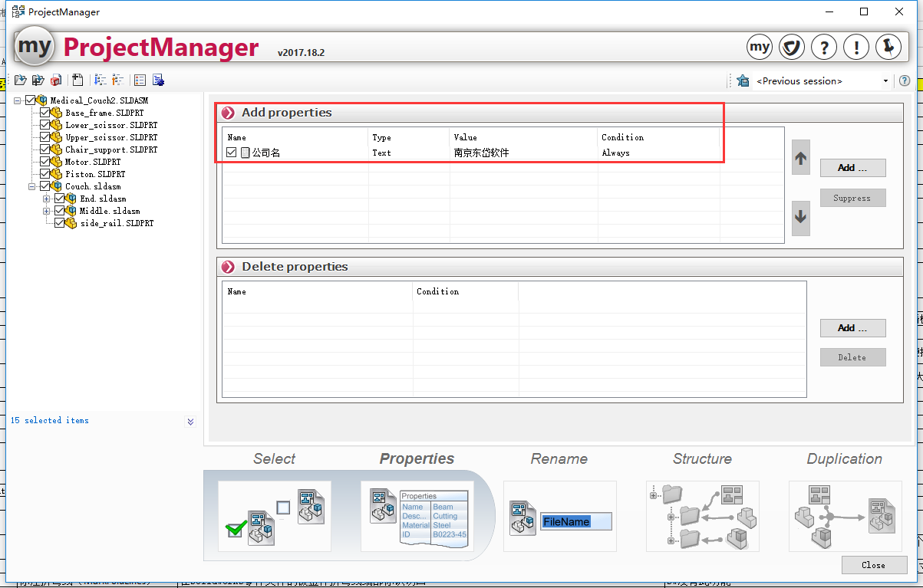Click the blue down-arrow tree toolbar icon

(101, 80)
